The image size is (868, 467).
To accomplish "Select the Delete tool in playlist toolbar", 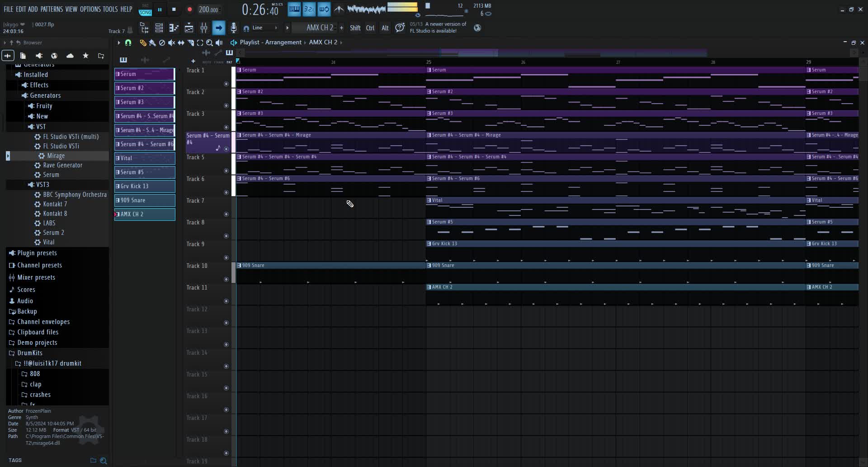I will tap(162, 43).
